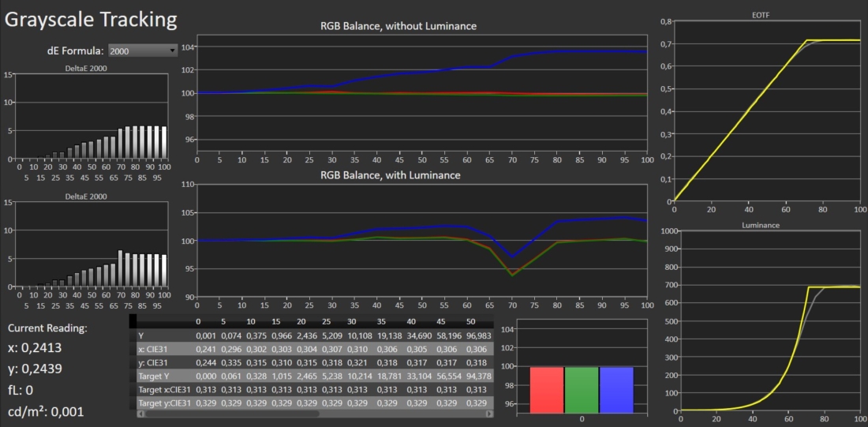This screenshot has width=868, height=427.
Task: Select the 'Y' row header in table
Action: (164, 335)
